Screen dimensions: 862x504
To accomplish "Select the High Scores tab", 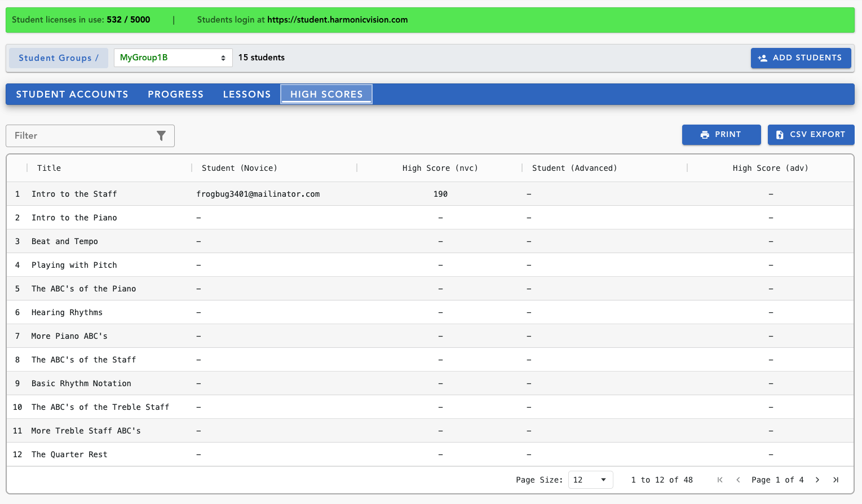I will pos(326,94).
